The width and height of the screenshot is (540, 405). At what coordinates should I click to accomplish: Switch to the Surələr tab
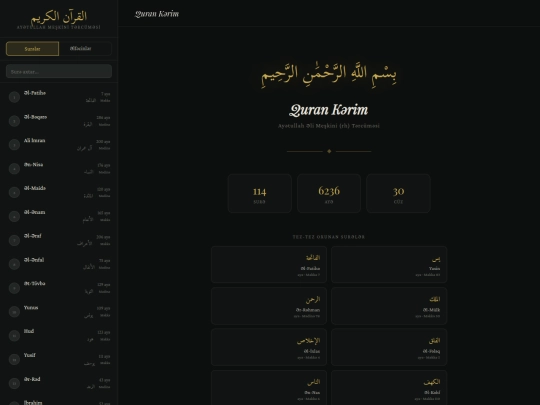click(x=32, y=49)
